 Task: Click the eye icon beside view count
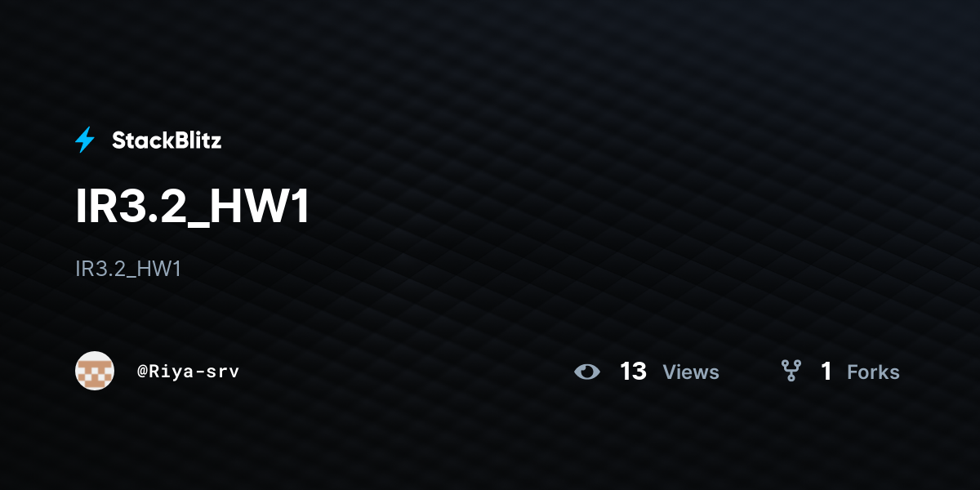586,372
